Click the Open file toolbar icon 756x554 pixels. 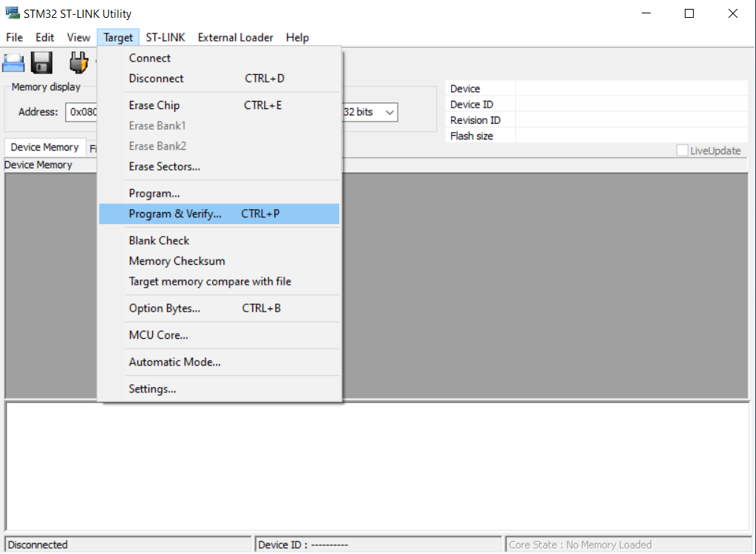coord(13,63)
